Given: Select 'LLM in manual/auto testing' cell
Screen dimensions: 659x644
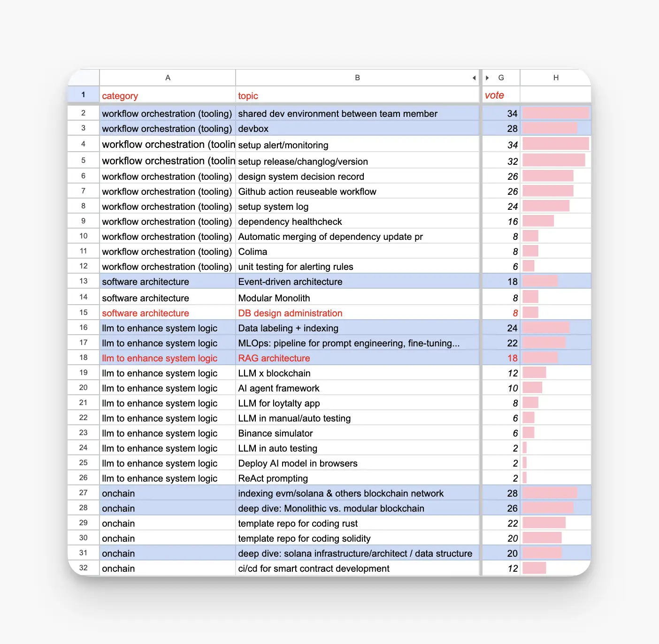Looking at the screenshot, I should click(357, 418).
